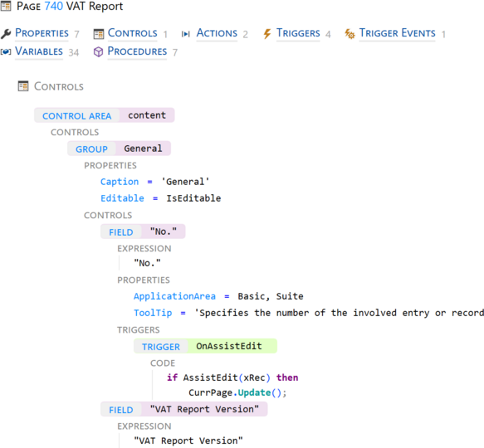Collapse the GROUP General node
The image size is (484, 448).
119,149
